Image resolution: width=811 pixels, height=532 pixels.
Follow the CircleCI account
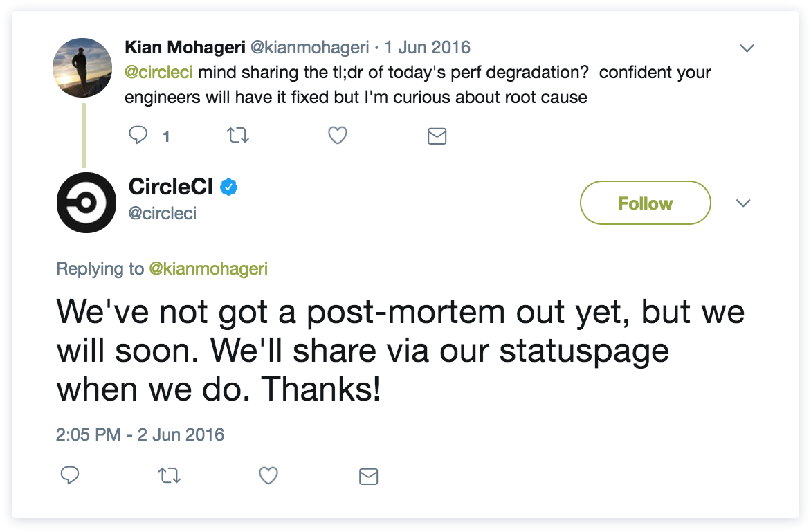point(645,203)
